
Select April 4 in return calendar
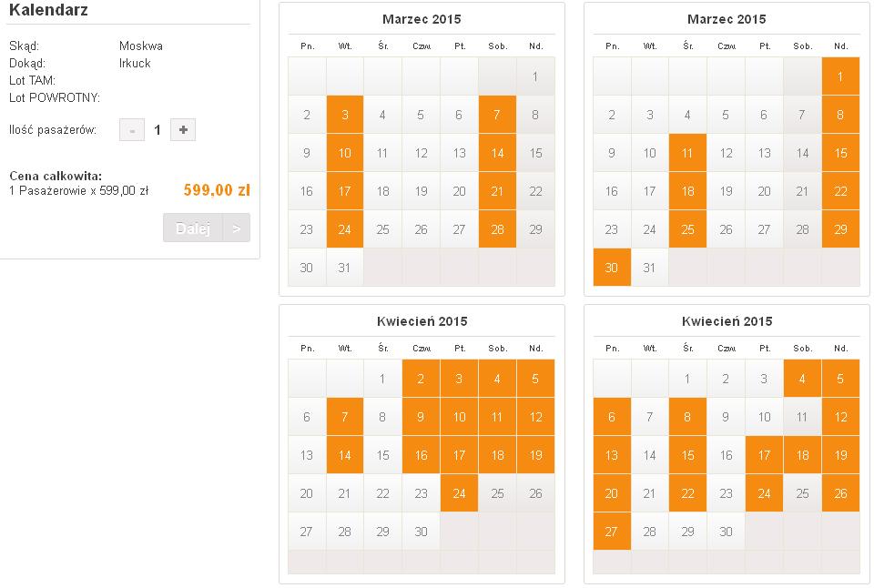(802, 379)
